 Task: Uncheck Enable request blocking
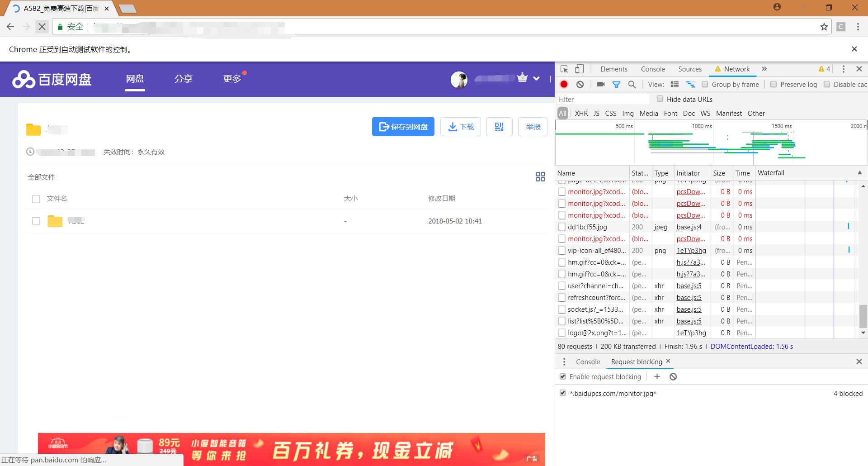pyautogui.click(x=563, y=376)
